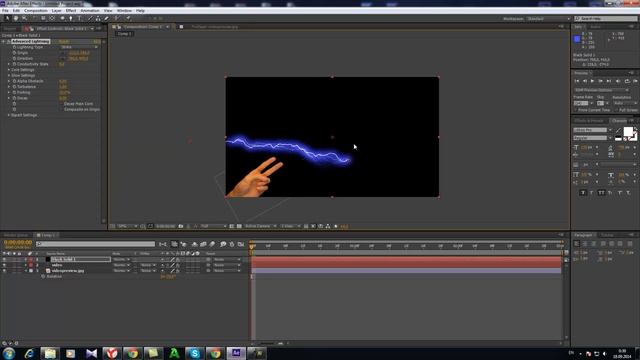Click the Character fill color swatch
Screen dimensions: 640x360
[628, 131]
